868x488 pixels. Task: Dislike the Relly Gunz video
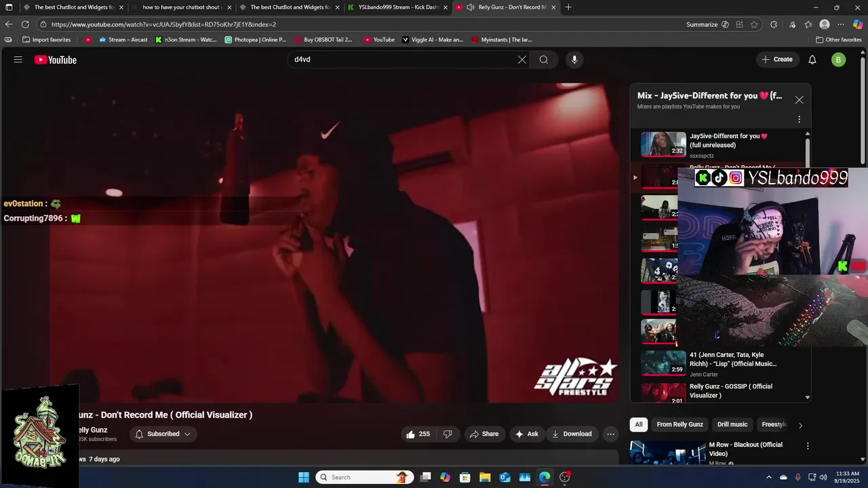tap(448, 434)
